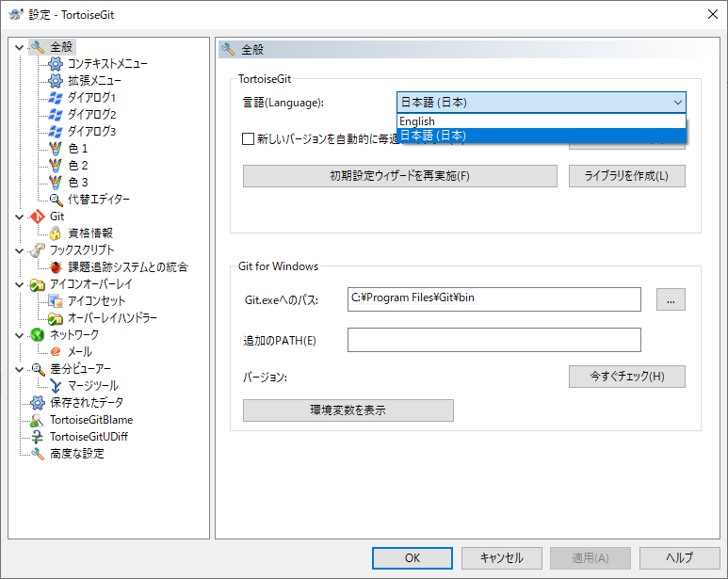Enable the 新しいバージョンを自動的に checkbox
Image resolution: width=728 pixels, height=579 pixels.
248,138
